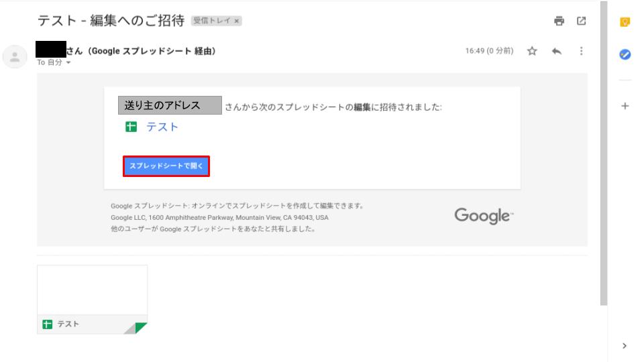This screenshot has width=644, height=362.
Task: Star this message
Action: tap(532, 51)
